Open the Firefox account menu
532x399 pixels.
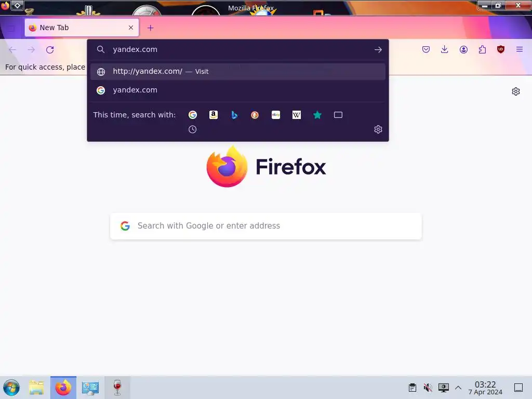click(x=463, y=49)
